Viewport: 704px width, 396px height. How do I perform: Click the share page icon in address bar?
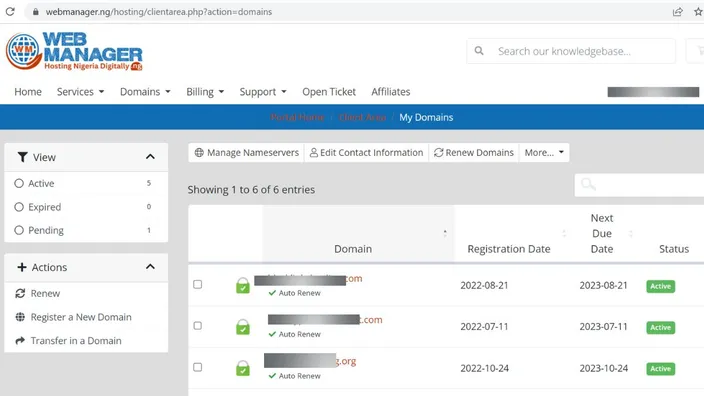(678, 12)
